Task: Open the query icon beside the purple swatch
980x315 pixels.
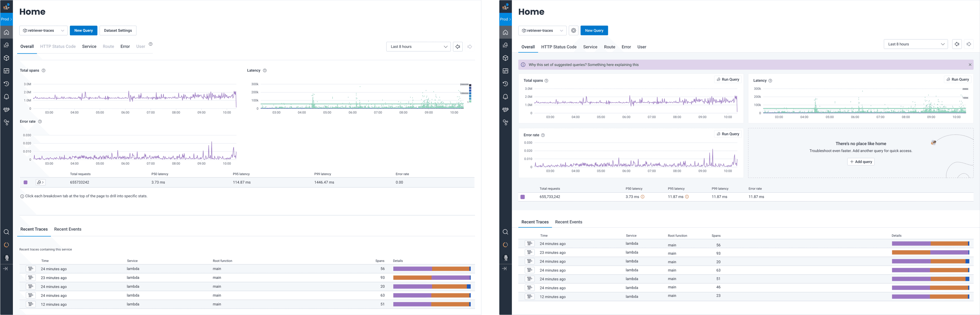Action: (x=40, y=182)
